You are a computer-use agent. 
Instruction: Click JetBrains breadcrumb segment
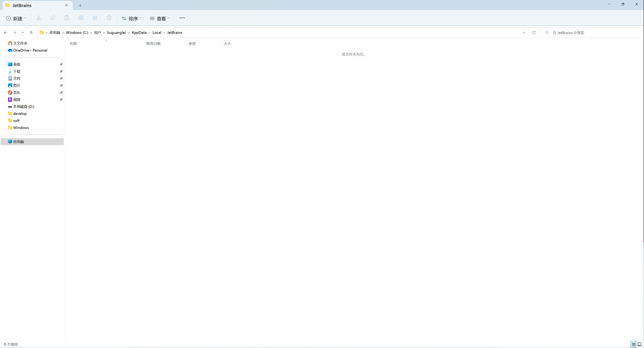(175, 32)
